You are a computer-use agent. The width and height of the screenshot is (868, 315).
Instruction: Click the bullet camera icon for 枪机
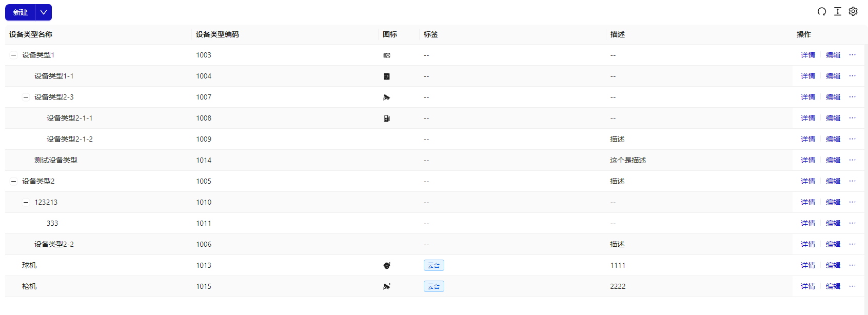387,287
